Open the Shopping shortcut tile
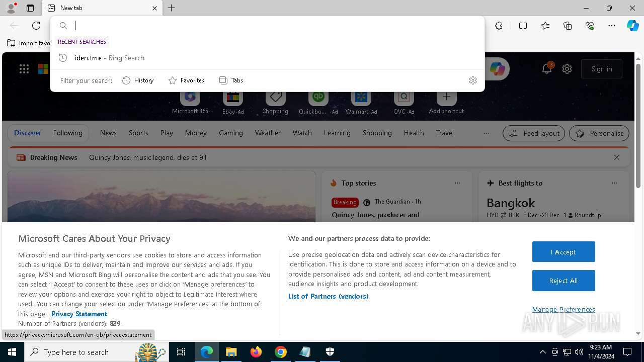The height and width of the screenshot is (362, 644). click(x=275, y=103)
